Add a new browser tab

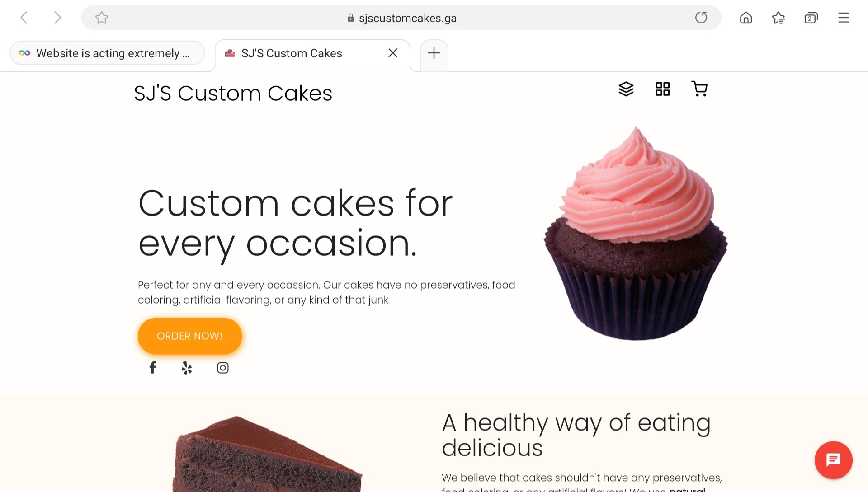click(x=434, y=53)
